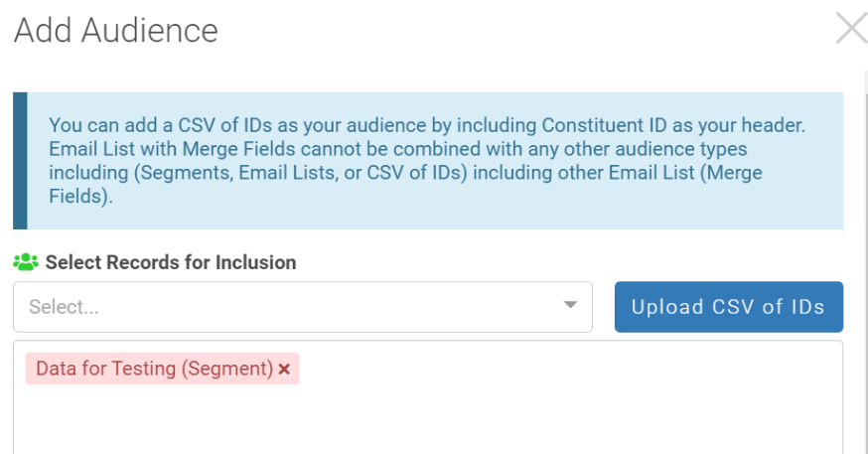Click the Add Audience dialog title
Viewport: 868px width, 454px height.
pos(115,30)
